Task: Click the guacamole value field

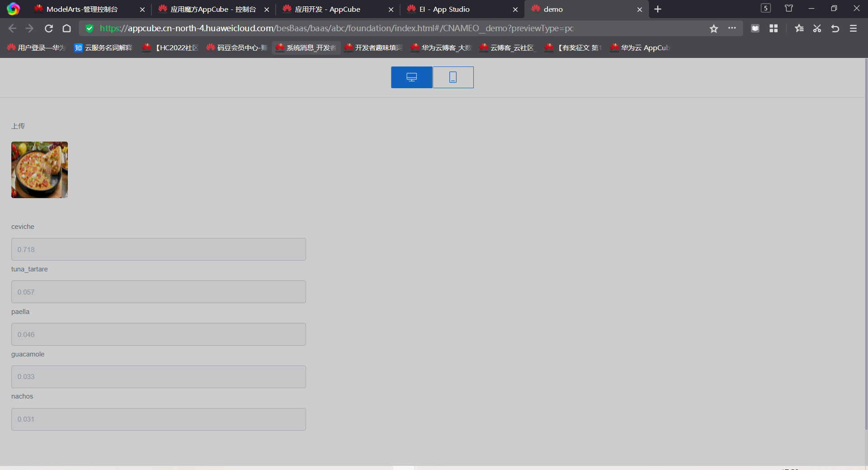Action: point(159,377)
